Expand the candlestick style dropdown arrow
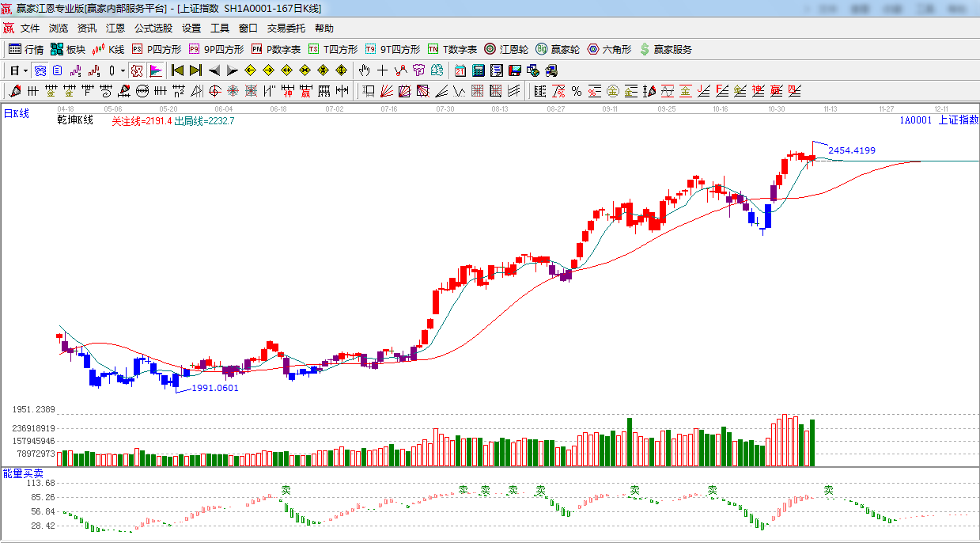Screen dimensions: 980x543 [122, 70]
